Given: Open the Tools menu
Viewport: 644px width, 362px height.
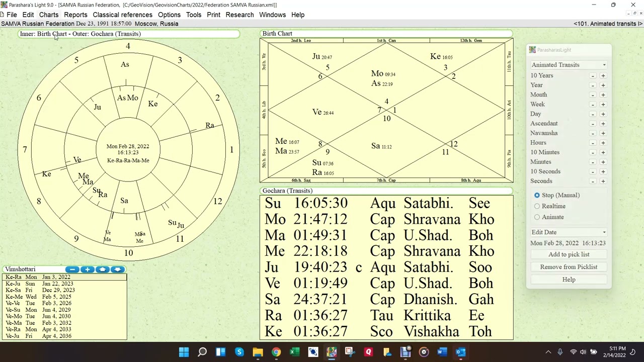Looking at the screenshot, I should [x=194, y=15].
